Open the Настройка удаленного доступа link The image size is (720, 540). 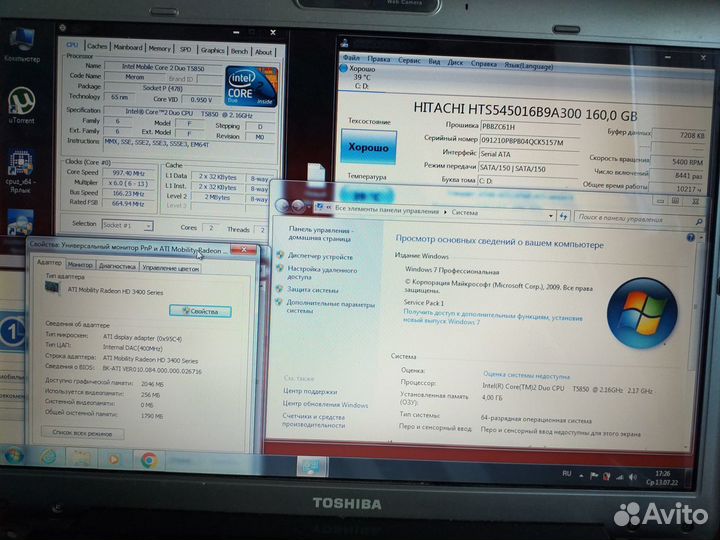click(x=322, y=273)
